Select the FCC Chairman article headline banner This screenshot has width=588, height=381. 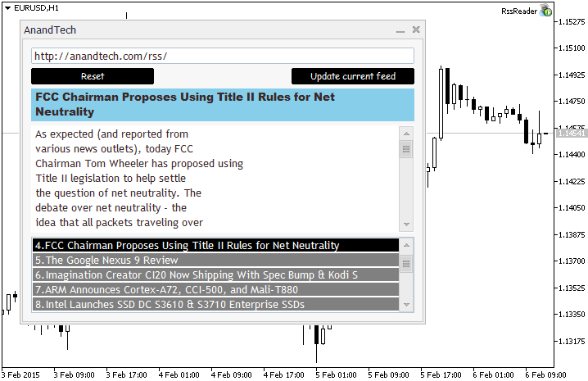[x=223, y=105]
